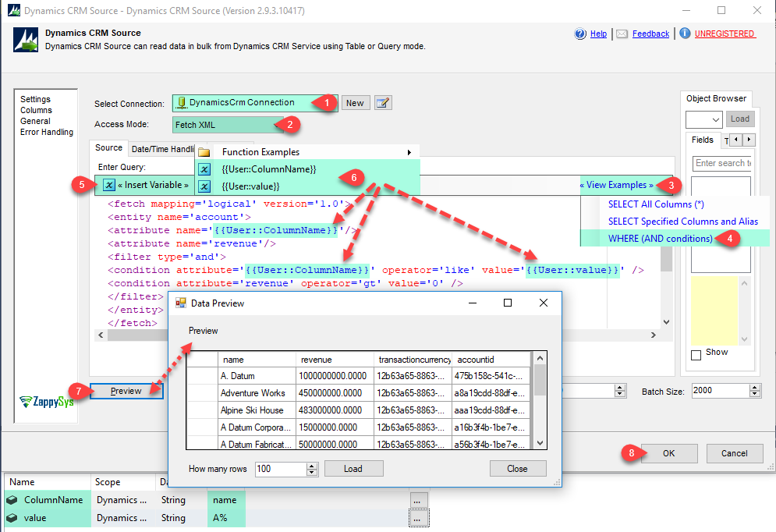Click the ZappySys logo
Screen dimensions: 776x532
(47, 402)
